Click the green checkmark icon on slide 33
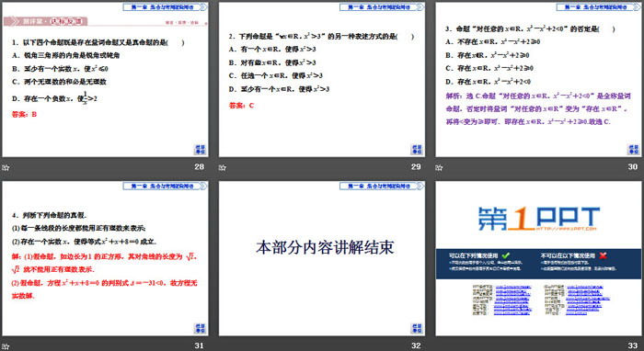Viewport: 644px width, 351px height. point(506,255)
